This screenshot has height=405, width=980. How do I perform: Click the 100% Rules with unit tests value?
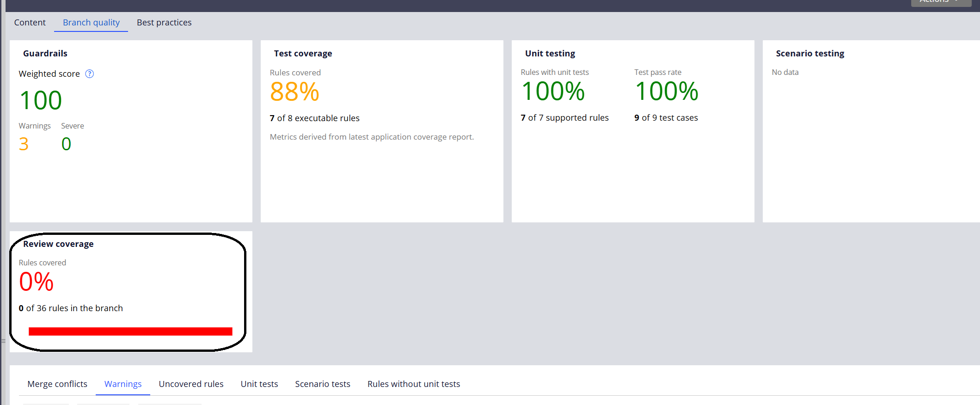pos(553,92)
